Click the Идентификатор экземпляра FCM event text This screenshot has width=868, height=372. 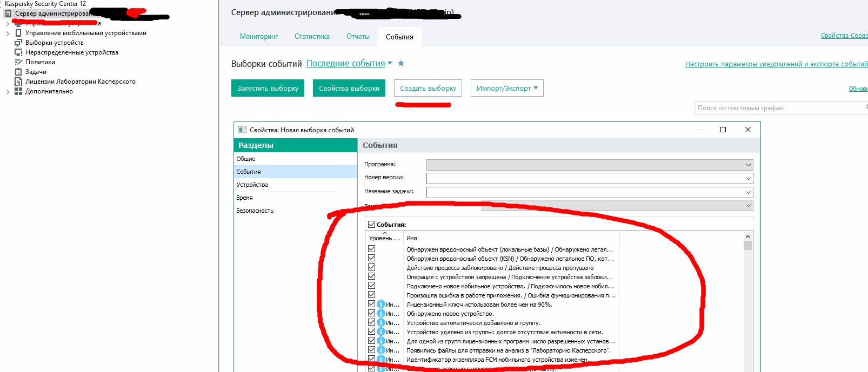pyautogui.click(x=497, y=360)
